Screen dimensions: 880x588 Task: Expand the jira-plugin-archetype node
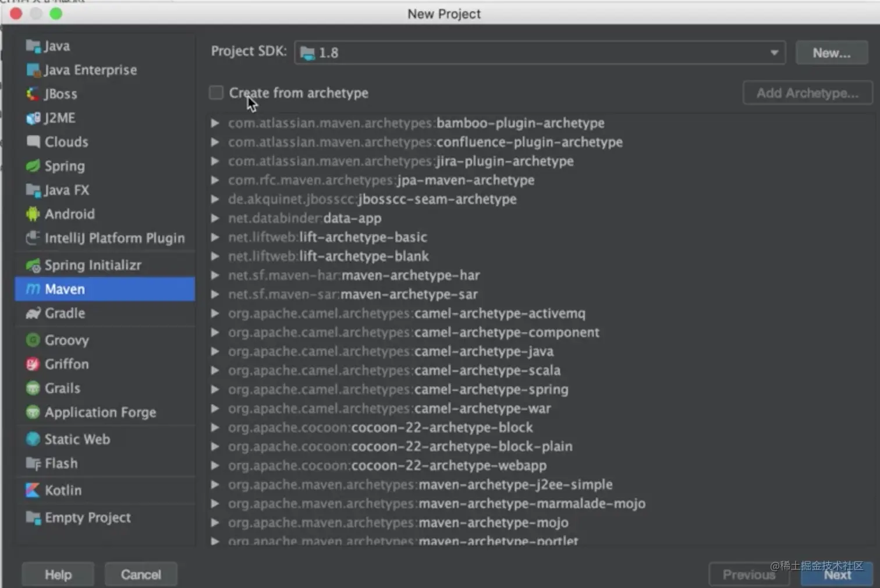pyautogui.click(x=215, y=161)
